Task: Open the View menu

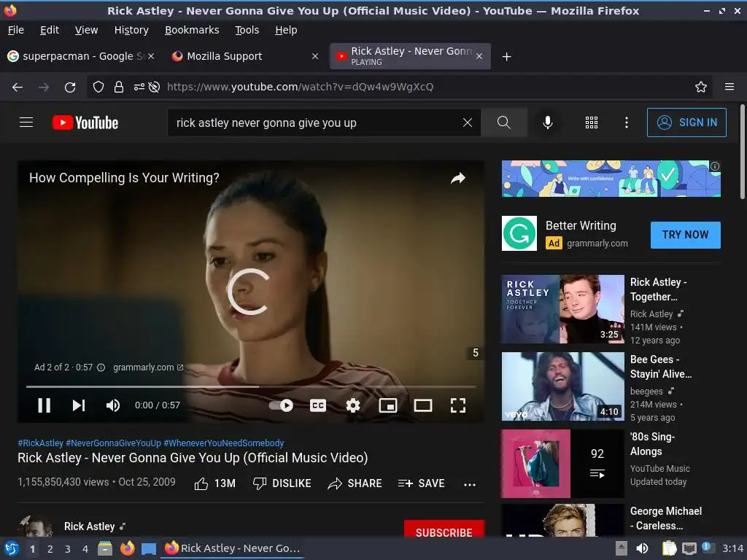Action: click(x=86, y=30)
